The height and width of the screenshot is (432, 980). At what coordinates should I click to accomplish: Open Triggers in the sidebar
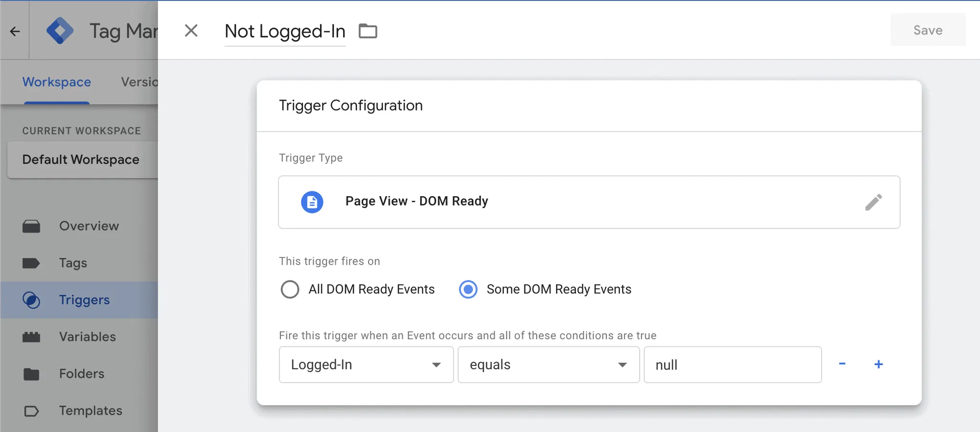point(84,300)
